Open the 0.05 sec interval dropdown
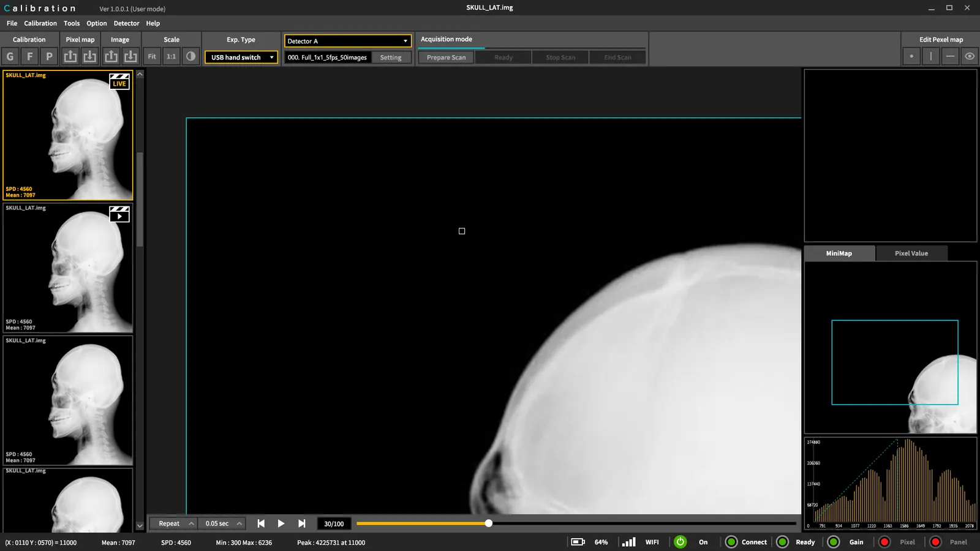This screenshot has height=551, width=980. [222, 523]
